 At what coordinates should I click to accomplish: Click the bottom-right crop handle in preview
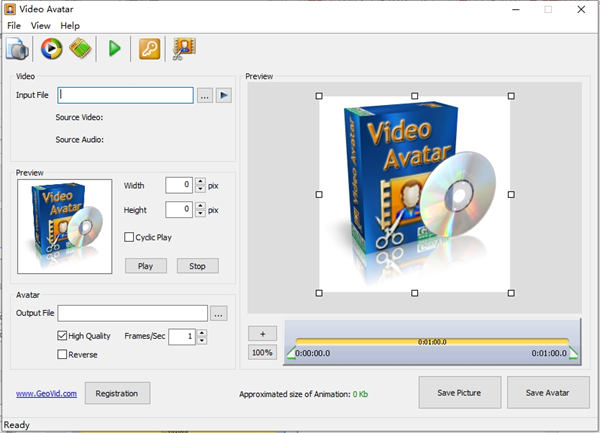(x=511, y=293)
